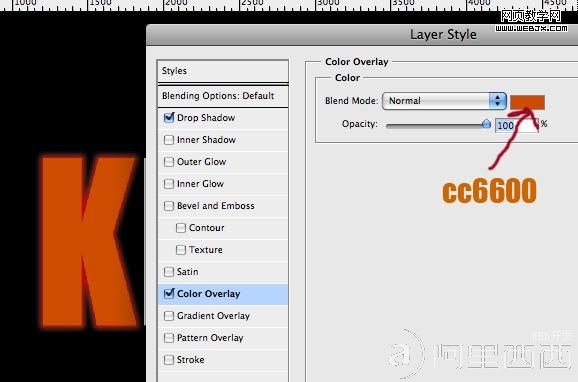Select the Inner Glow style label
578x382 pixels.
pyautogui.click(x=201, y=184)
